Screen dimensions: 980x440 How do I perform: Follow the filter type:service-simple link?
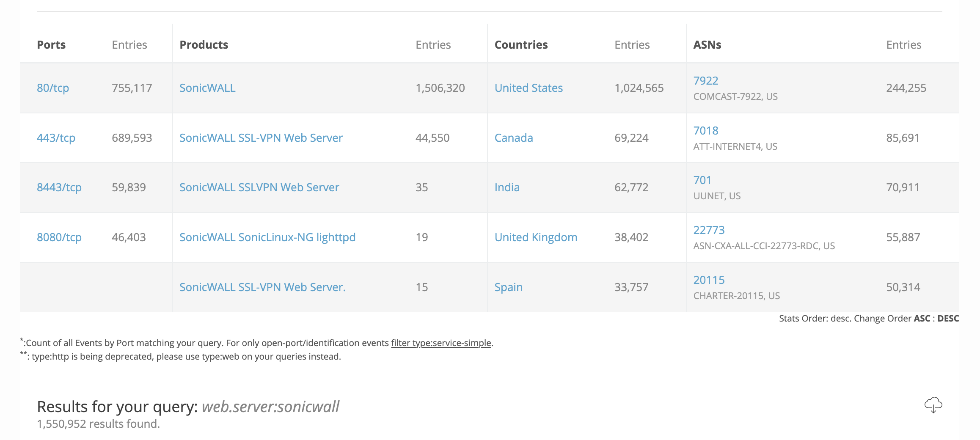(441, 343)
